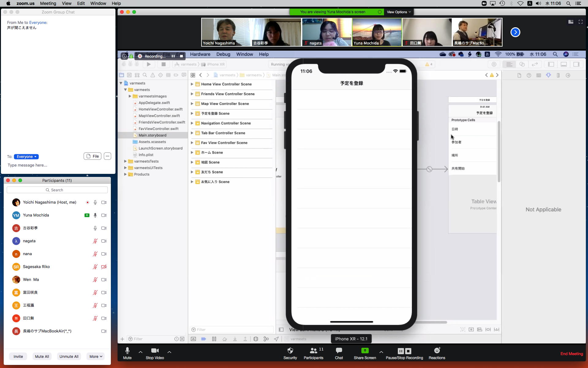Screen dimensions: 588x368
Task: Click End Meeting
Action: (x=571, y=354)
